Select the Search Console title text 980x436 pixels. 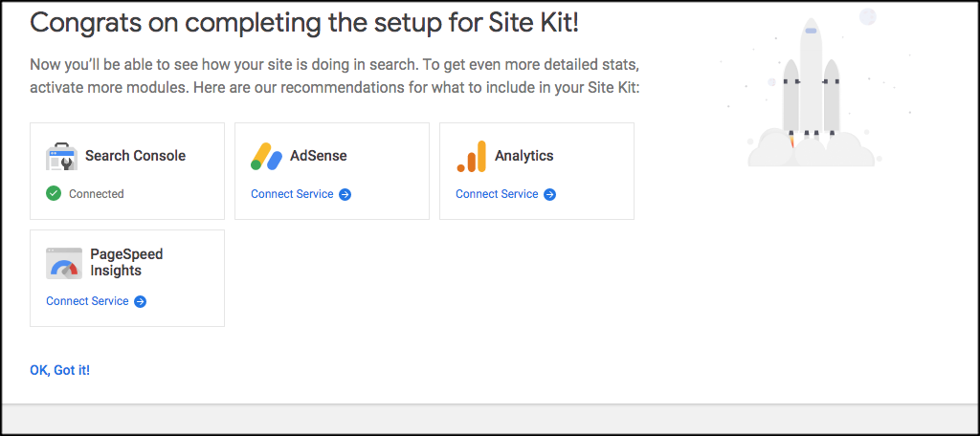click(135, 156)
